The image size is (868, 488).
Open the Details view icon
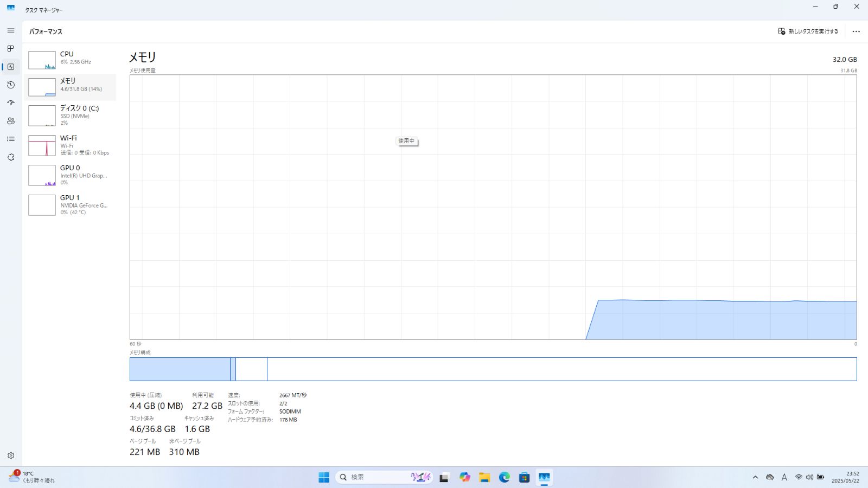(x=10, y=139)
